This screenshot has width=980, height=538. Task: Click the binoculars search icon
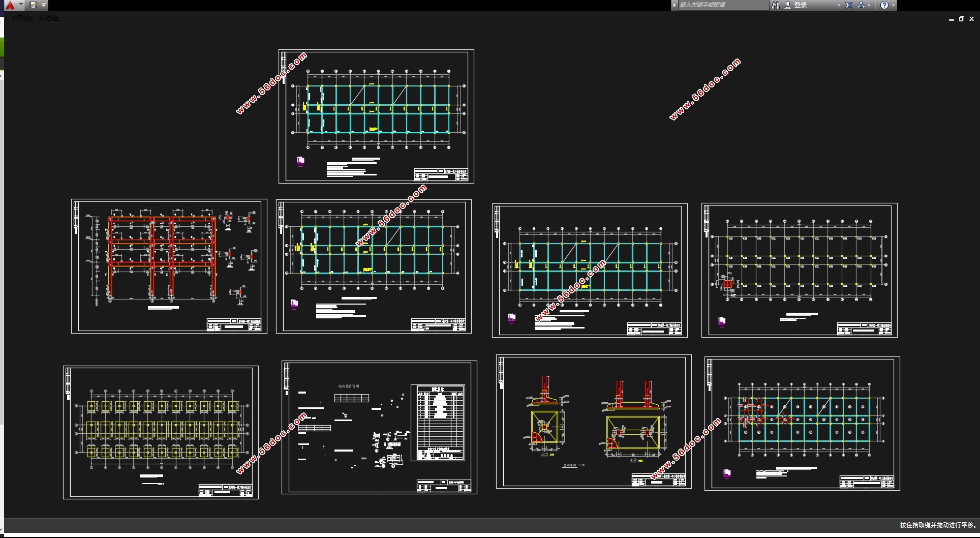pos(776,5)
